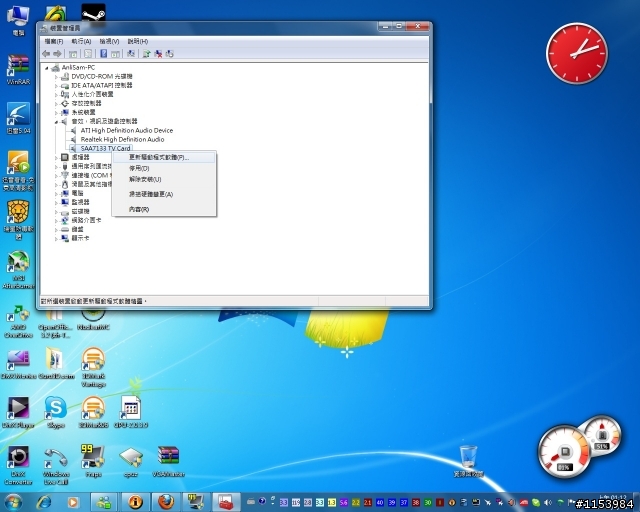Open AMD OverDrive desktop shortcut

(18, 322)
